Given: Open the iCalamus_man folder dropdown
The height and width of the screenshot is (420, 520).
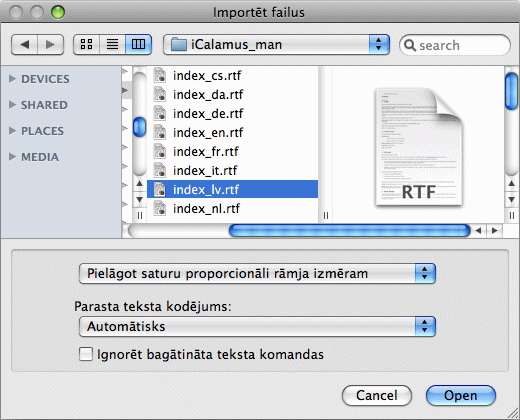Looking at the screenshot, I should click(276, 44).
